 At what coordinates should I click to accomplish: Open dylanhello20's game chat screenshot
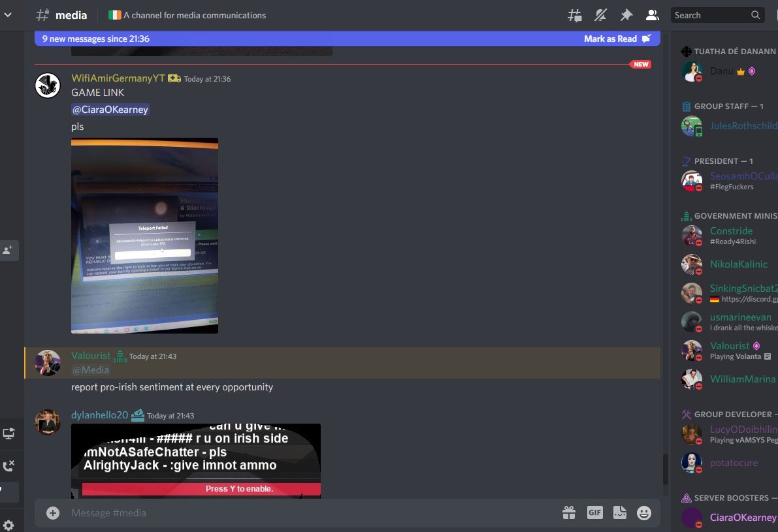196,461
